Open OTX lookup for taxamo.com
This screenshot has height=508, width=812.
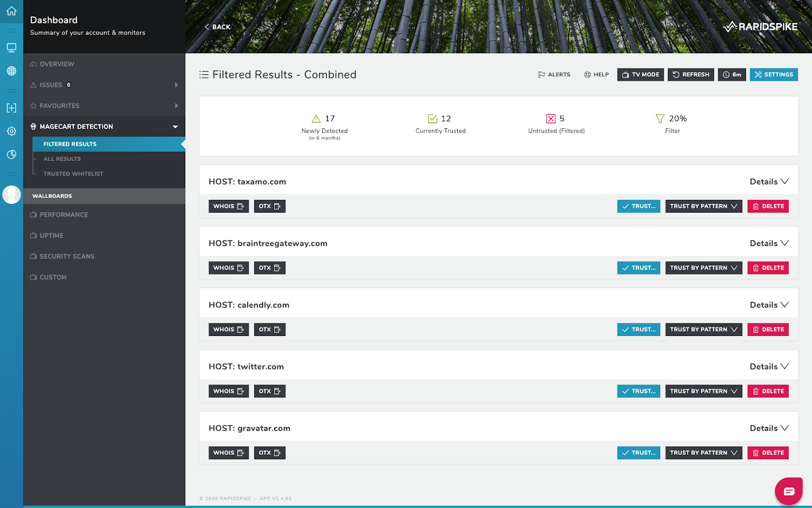pyautogui.click(x=269, y=206)
